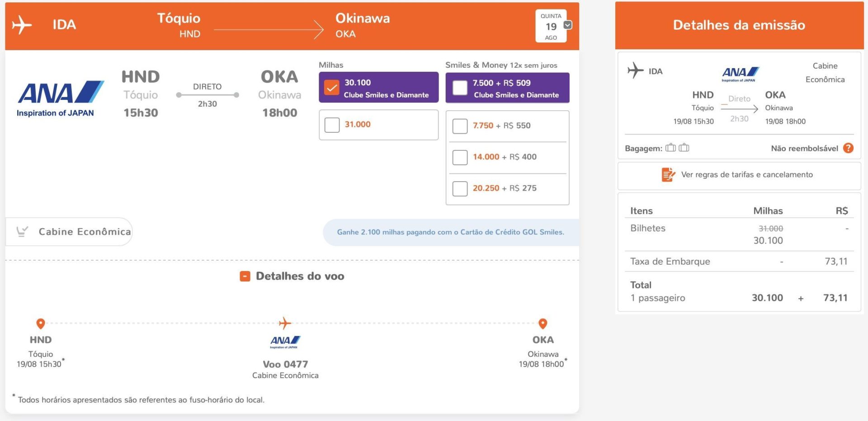Click the tariff rules document icon

pyautogui.click(x=668, y=174)
